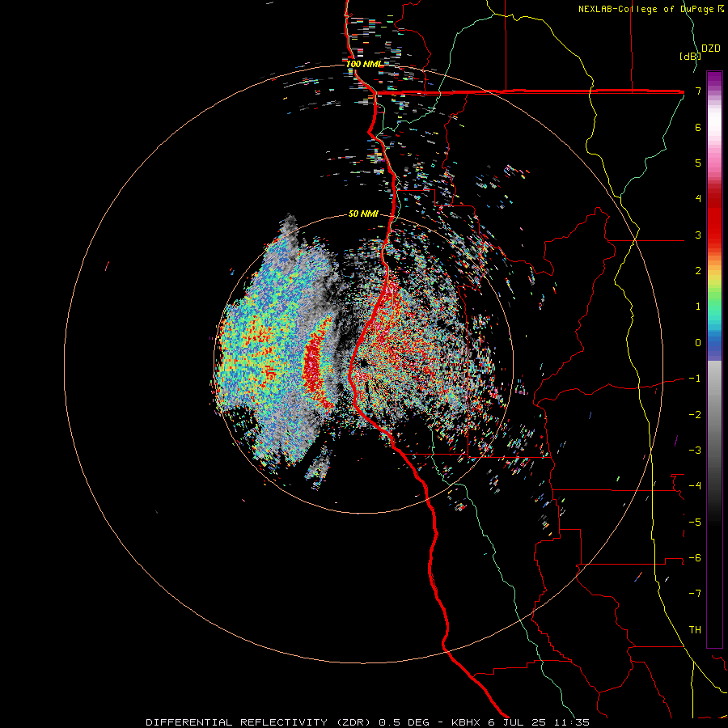Screen dimensions: 728x728
Task: Click the DIFFERENTIAL REFLECTIVITY (ZDR) caption text
Action: [258, 722]
